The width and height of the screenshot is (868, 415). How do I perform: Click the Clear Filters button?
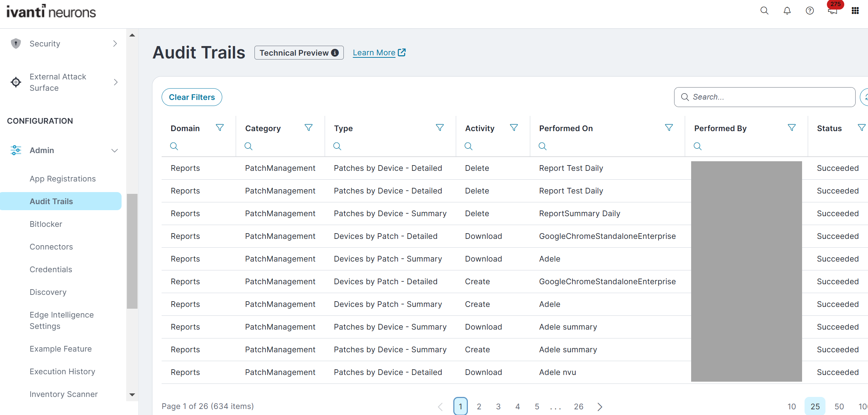pos(192,97)
